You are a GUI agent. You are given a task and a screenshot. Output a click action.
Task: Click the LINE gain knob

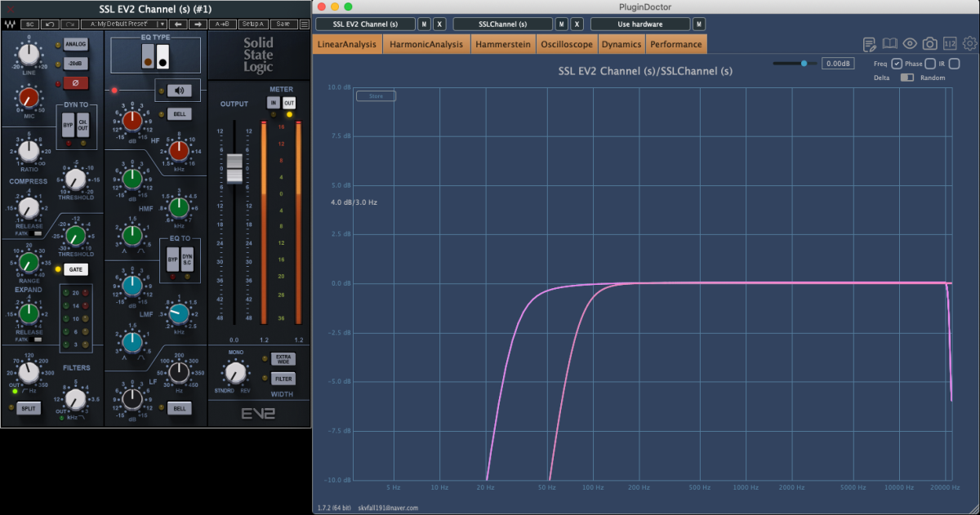pos(29,55)
